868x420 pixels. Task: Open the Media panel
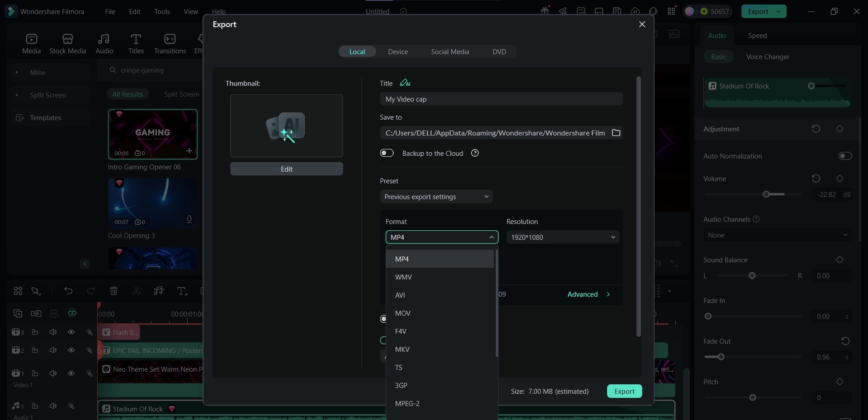(32, 44)
